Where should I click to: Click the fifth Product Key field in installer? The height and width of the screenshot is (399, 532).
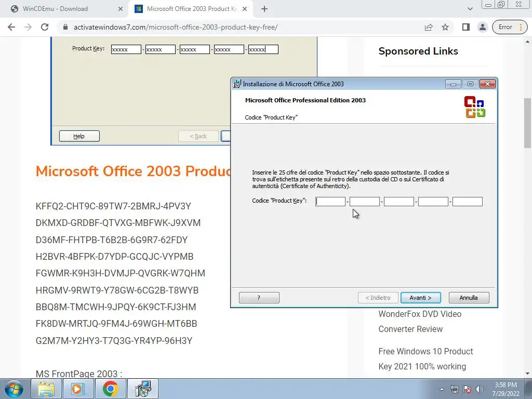click(468, 202)
